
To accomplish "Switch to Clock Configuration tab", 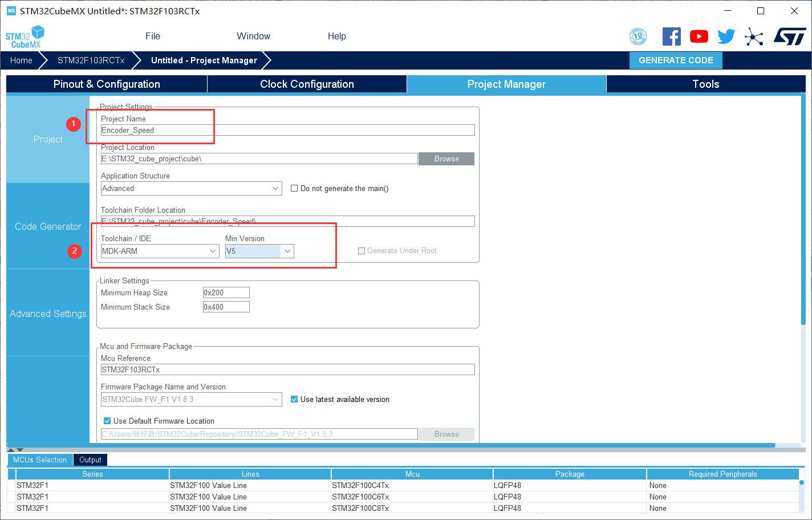I will pos(307,84).
